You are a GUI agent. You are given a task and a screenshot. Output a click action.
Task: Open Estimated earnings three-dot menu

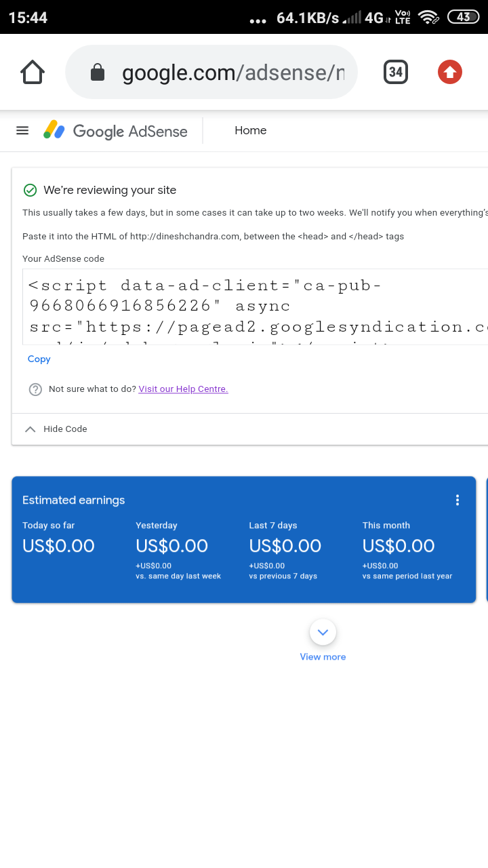[457, 500]
